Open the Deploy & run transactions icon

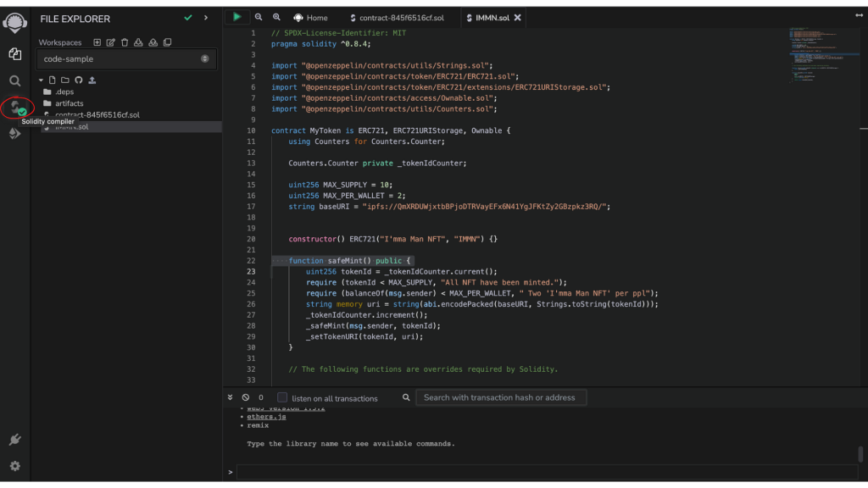15,133
